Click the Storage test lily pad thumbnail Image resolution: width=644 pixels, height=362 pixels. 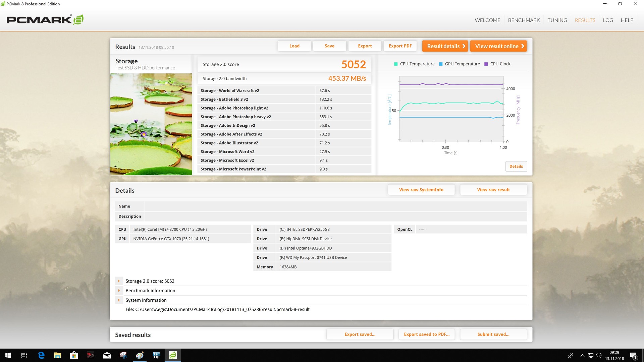click(x=151, y=124)
